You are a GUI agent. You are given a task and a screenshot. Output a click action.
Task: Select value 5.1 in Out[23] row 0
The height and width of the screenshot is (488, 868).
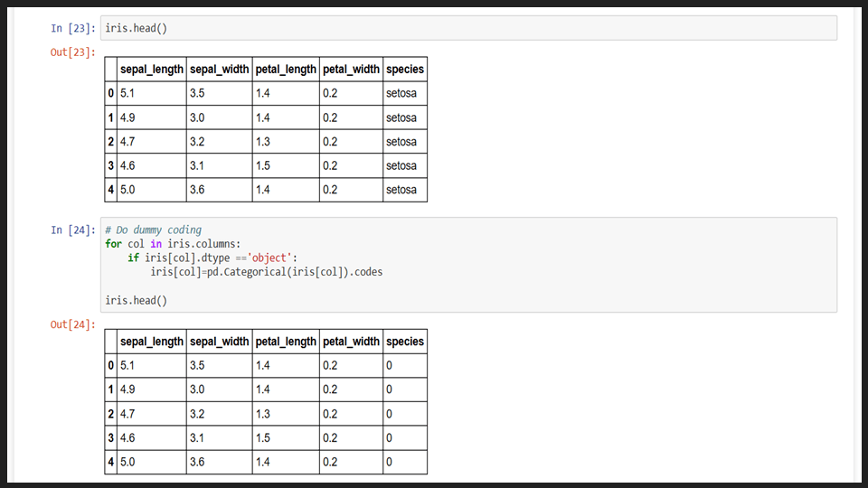coord(127,93)
